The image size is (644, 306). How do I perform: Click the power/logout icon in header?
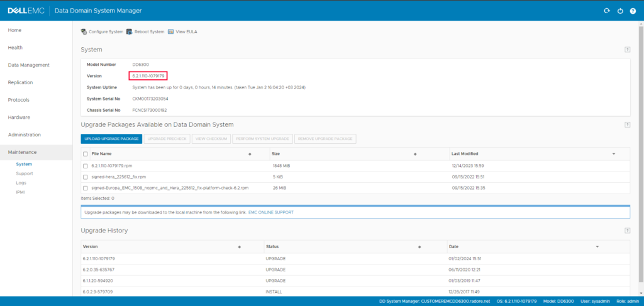coord(619,11)
